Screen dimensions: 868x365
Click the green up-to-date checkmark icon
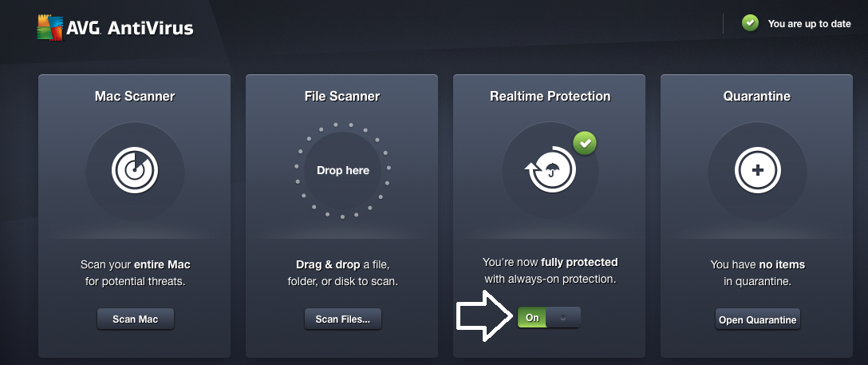pyautogui.click(x=750, y=22)
